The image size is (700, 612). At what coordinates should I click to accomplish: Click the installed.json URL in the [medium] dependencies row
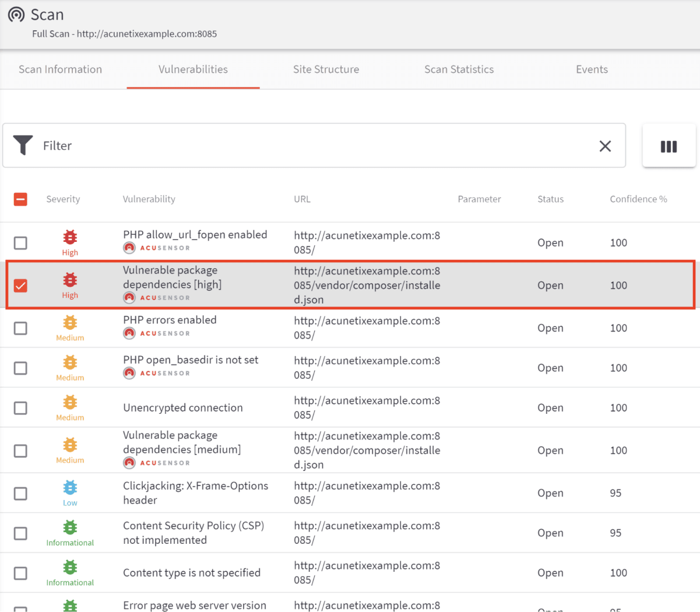367,450
